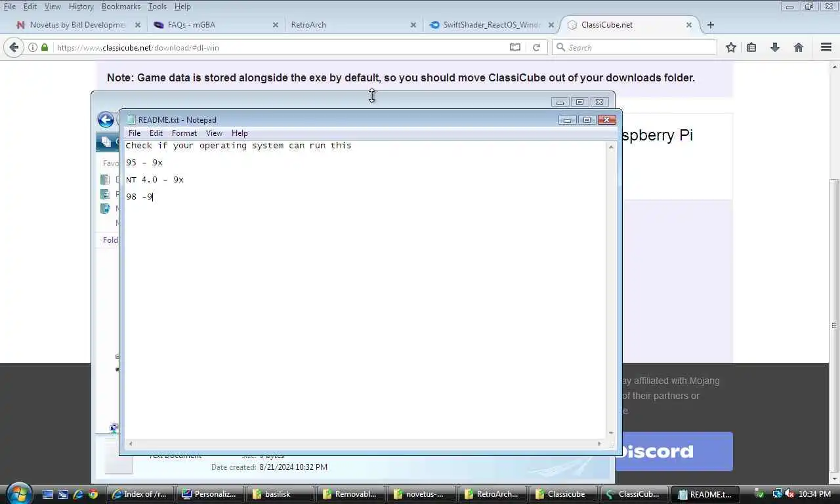Image resolution: width=840 pixels, height=504 pixels.
Task: Open 'Index of /r...' taskbar button
Action: 140,494
